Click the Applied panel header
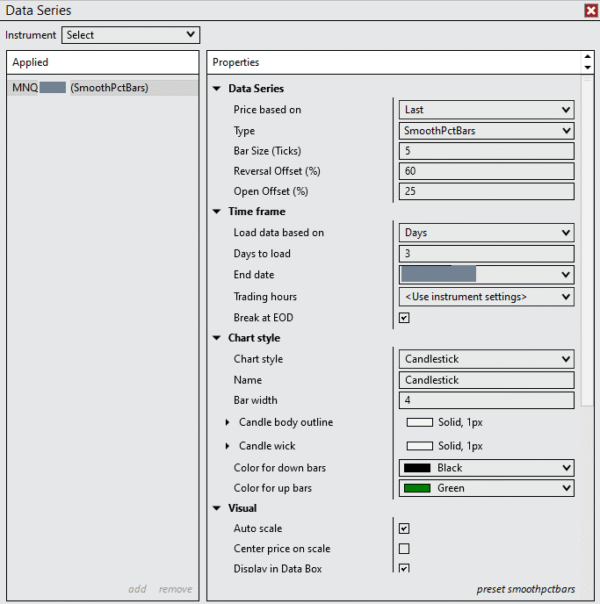The height and width of the screenshot is (604, 600). [102, 62]
